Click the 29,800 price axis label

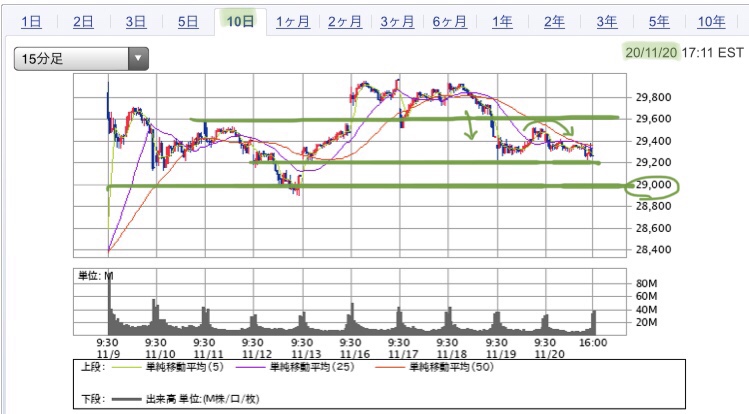pyautogui.click(x=653, y=97)
